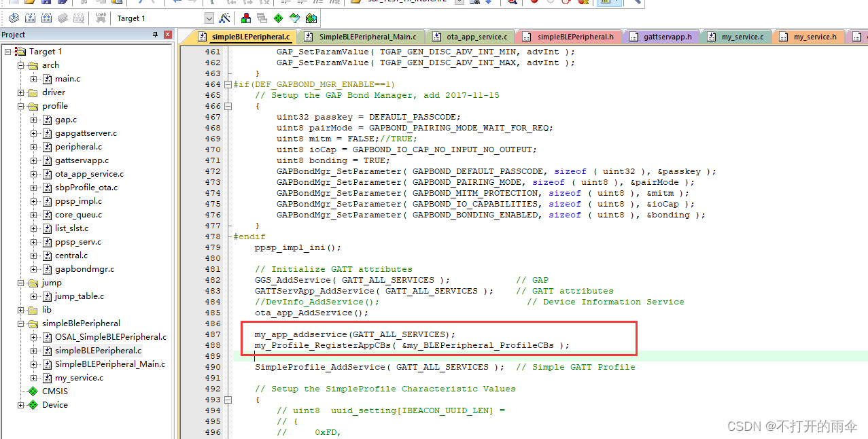
Task: Switch to the ota_app_service.c tab
Action: (x=470, y=37)
